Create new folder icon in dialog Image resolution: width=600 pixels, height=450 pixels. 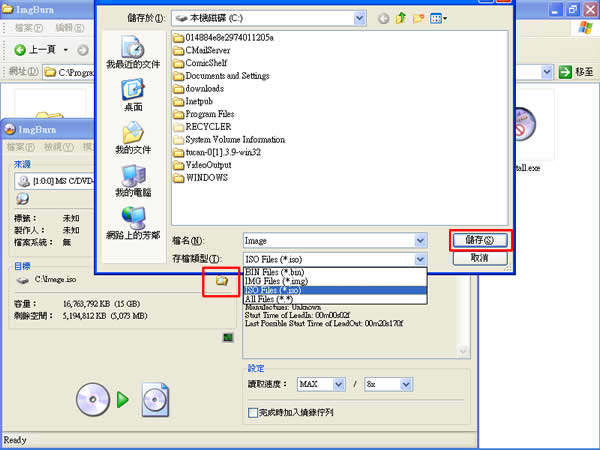click(418, 18)
